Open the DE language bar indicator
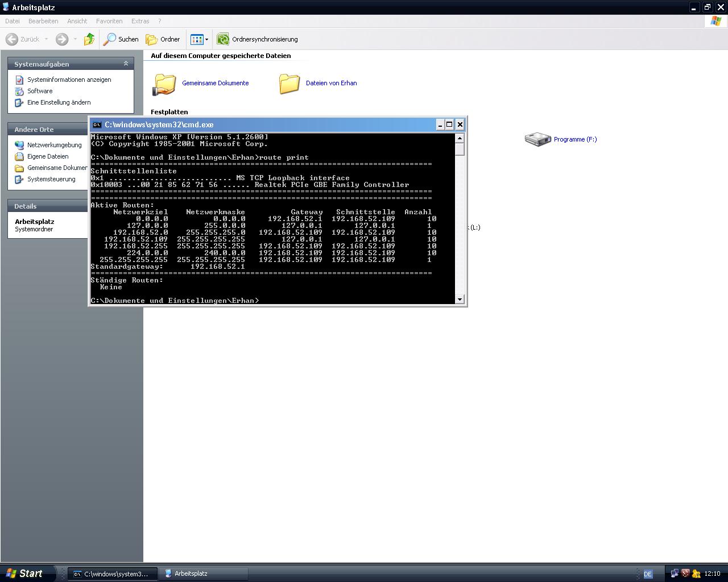The height and width of the screenshot is (582, 728). click(648, 574)
